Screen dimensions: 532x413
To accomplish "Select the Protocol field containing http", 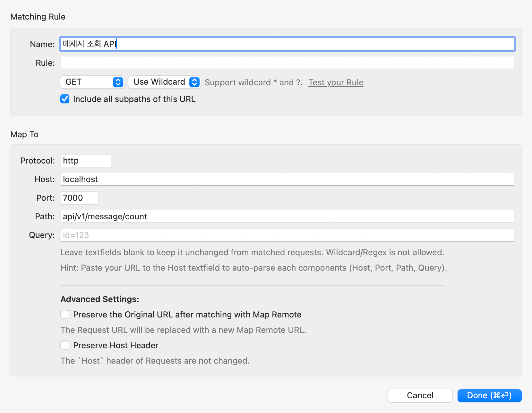I will point(86,161).
